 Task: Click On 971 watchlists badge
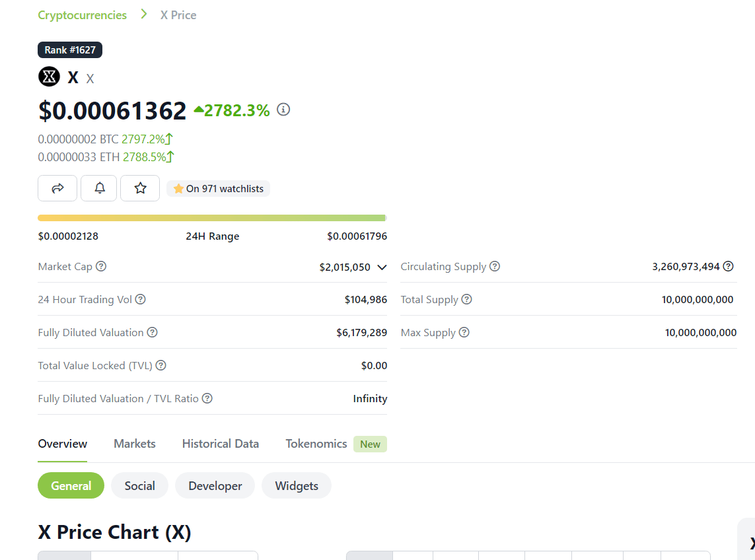click(218, 189)
